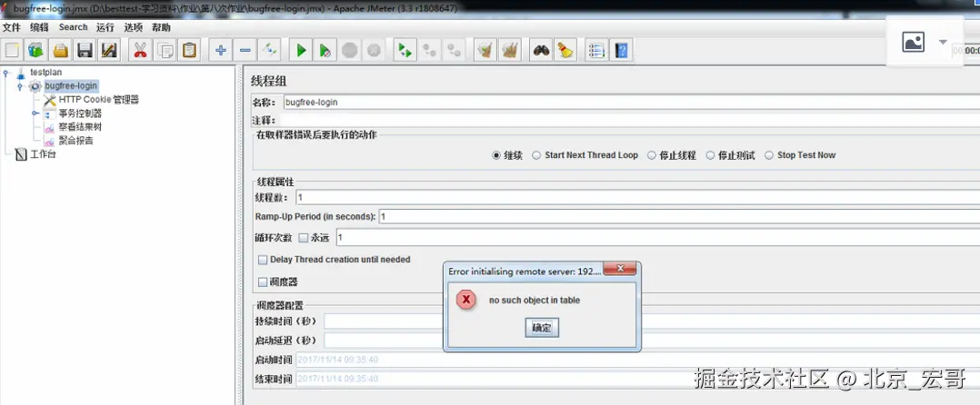Click the New test plan icon
This screenshot has width=980, height=405.
click(x=12, y=51)
